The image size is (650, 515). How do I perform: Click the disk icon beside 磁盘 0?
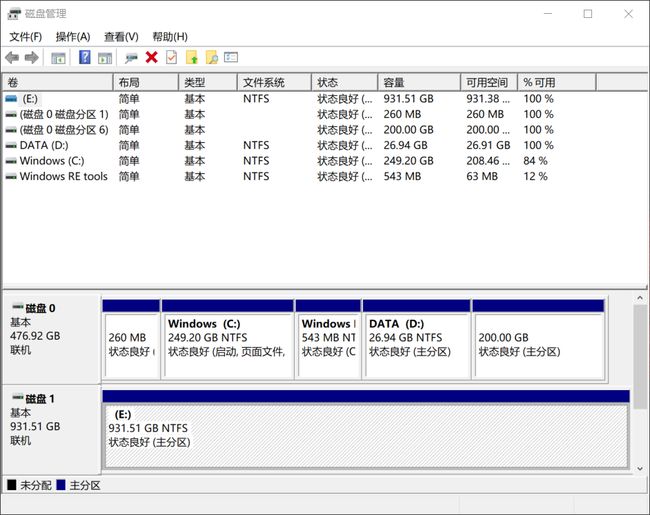pos(17,307)
